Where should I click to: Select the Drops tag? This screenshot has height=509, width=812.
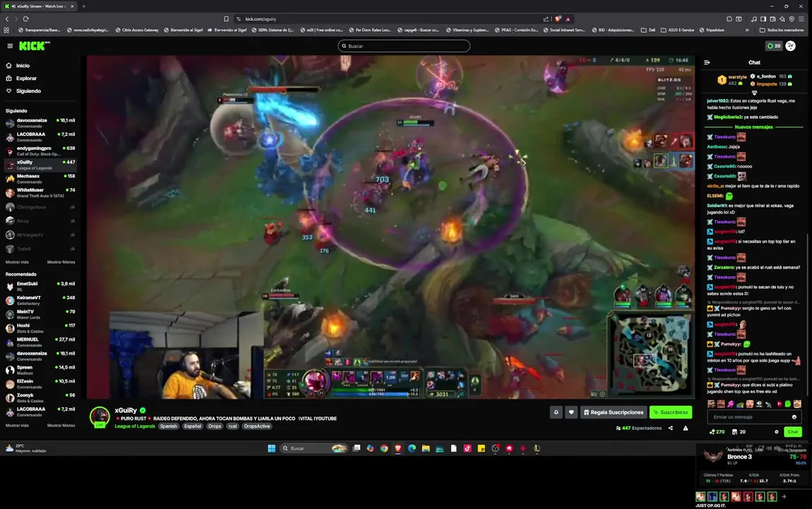tap(214, 426)
